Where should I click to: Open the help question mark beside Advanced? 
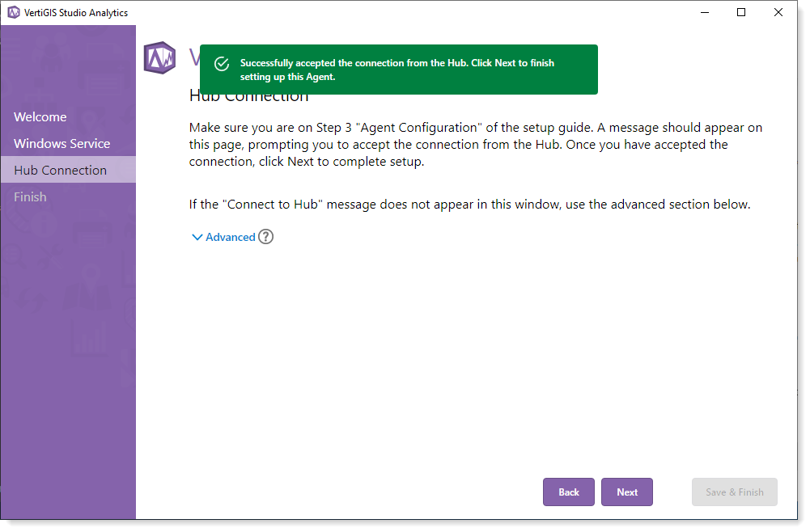click(265, 237)
